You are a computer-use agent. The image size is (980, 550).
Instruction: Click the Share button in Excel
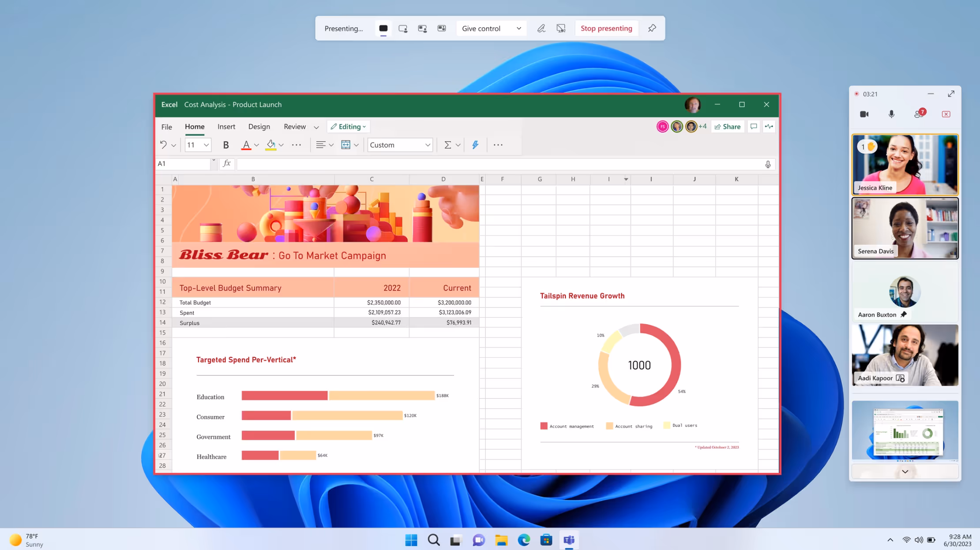point(727,127)
